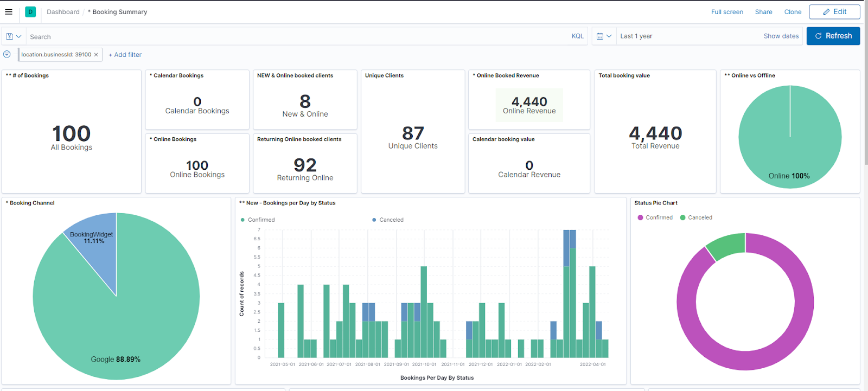
Task: Click the Refresh button
Action: tap(833, 36)
